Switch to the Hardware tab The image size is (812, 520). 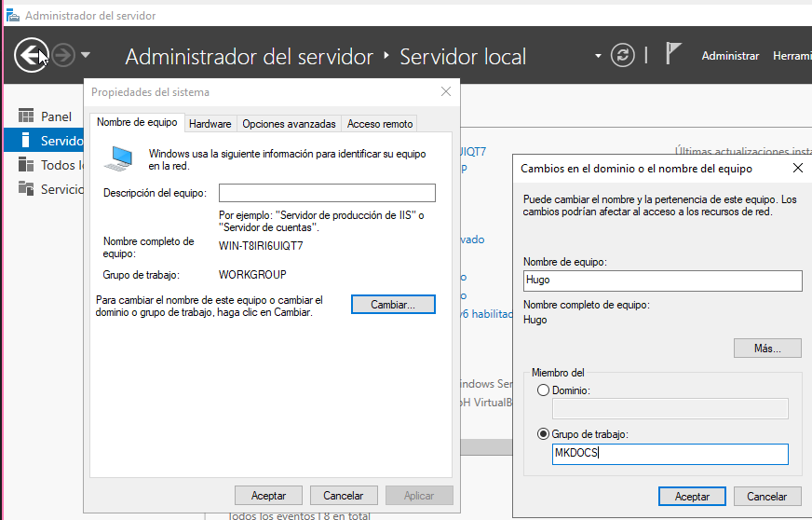click(210, 124)
